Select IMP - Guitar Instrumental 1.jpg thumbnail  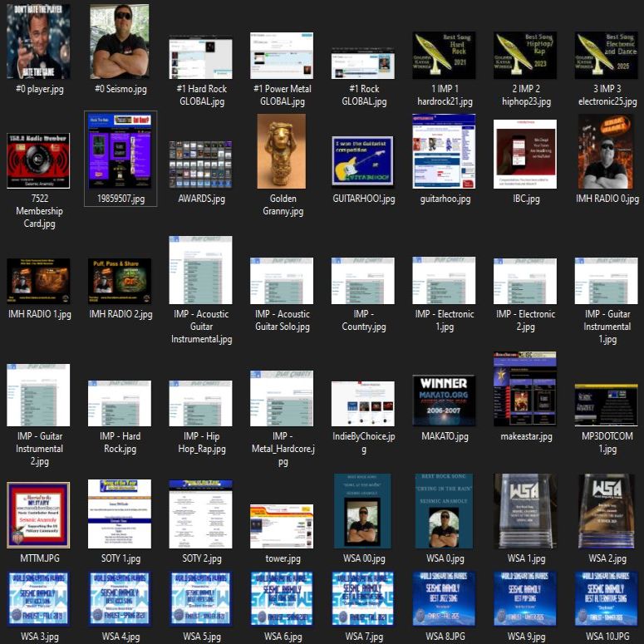tap(607, 281)
